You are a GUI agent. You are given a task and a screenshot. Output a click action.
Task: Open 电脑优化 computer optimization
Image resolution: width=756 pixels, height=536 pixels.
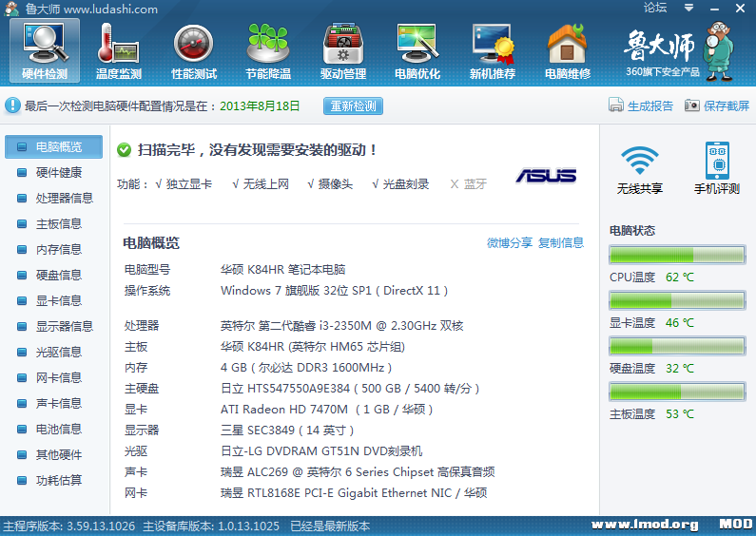(417, 50)
